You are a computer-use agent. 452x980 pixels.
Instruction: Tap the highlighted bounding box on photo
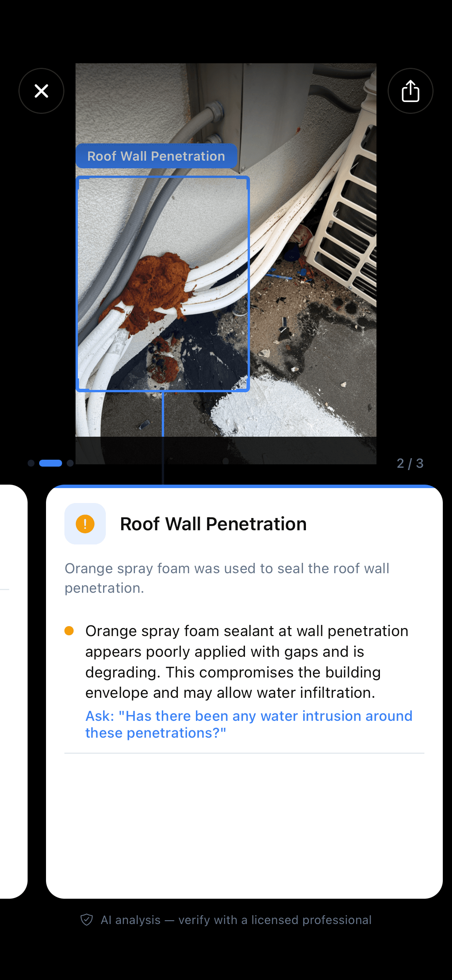163,284
